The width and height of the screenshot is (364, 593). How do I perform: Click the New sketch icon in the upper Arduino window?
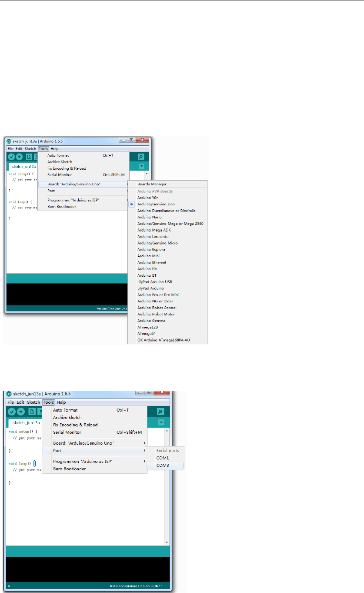pos(29,157)
